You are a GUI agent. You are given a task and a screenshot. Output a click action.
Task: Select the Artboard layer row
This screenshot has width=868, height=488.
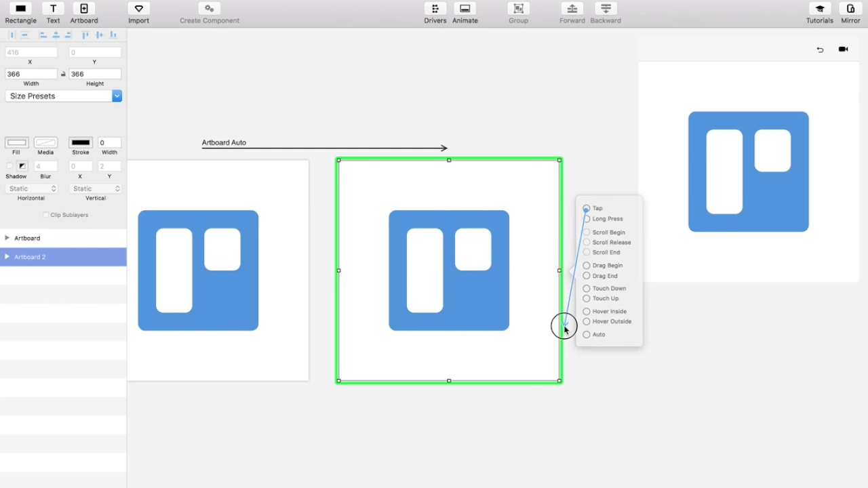tap(63, 238)
